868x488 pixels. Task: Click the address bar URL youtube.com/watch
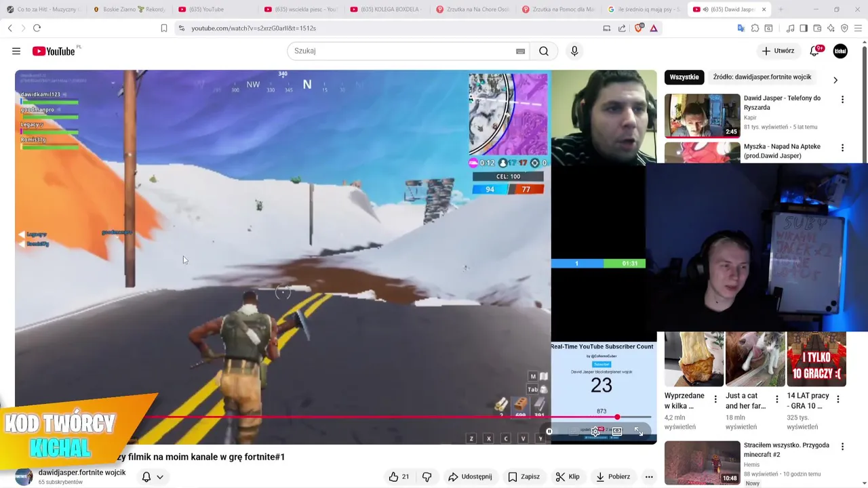click(x=254, y=28)
